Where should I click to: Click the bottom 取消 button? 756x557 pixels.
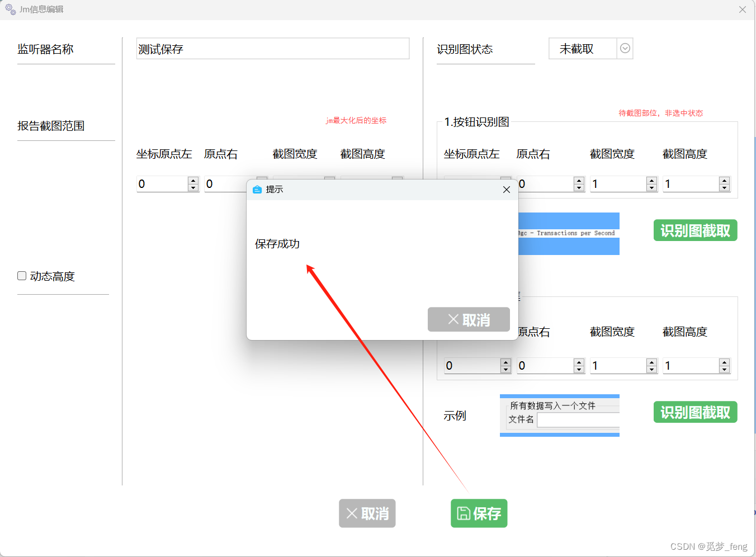pyautogui.click(x=367, y=513)
